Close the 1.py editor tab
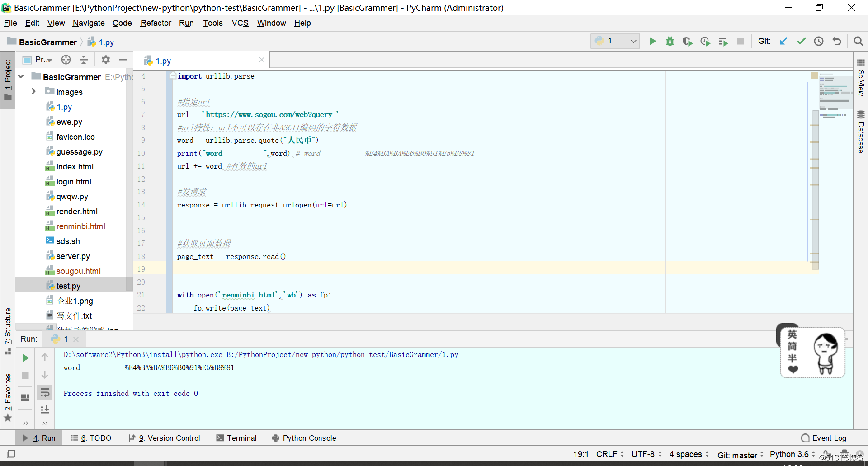868x466 pixels. coord(262,60)
